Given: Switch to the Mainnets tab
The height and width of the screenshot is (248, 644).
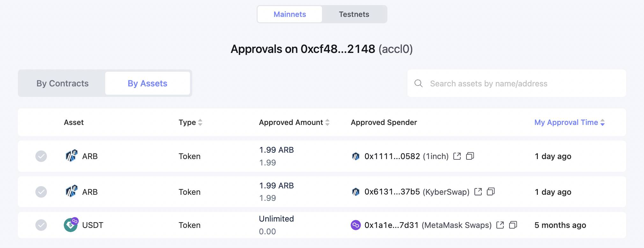Looking at the screenshot, I should (289, 14).
